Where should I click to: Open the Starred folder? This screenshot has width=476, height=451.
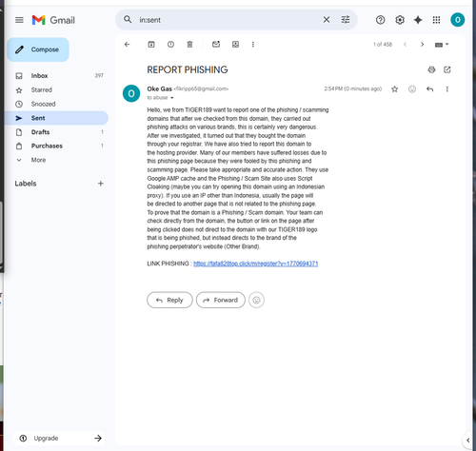(x=57, y=89)
